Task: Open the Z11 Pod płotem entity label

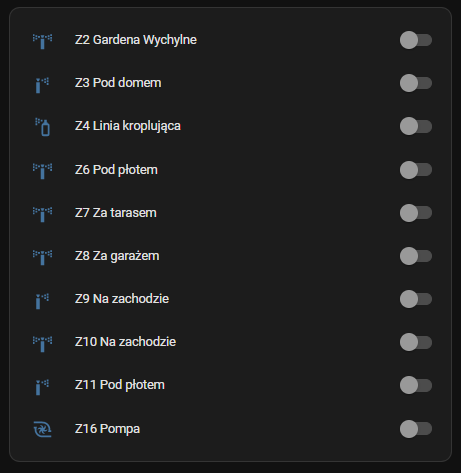Action: (120, 385)
